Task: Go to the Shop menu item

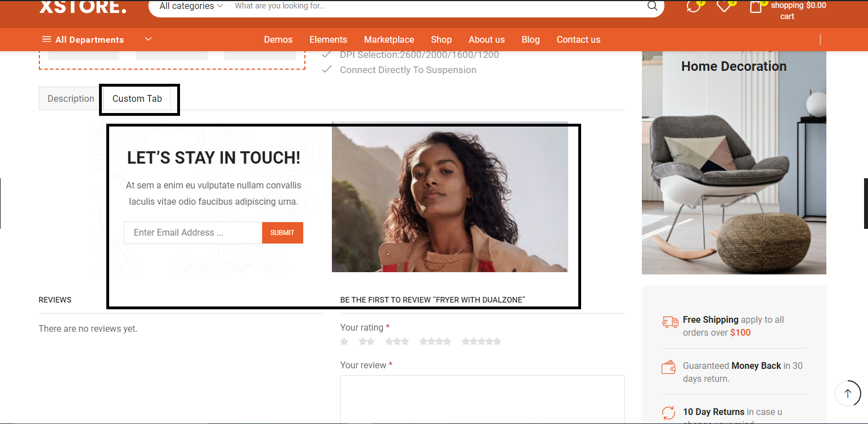Action: coord(442,39)
